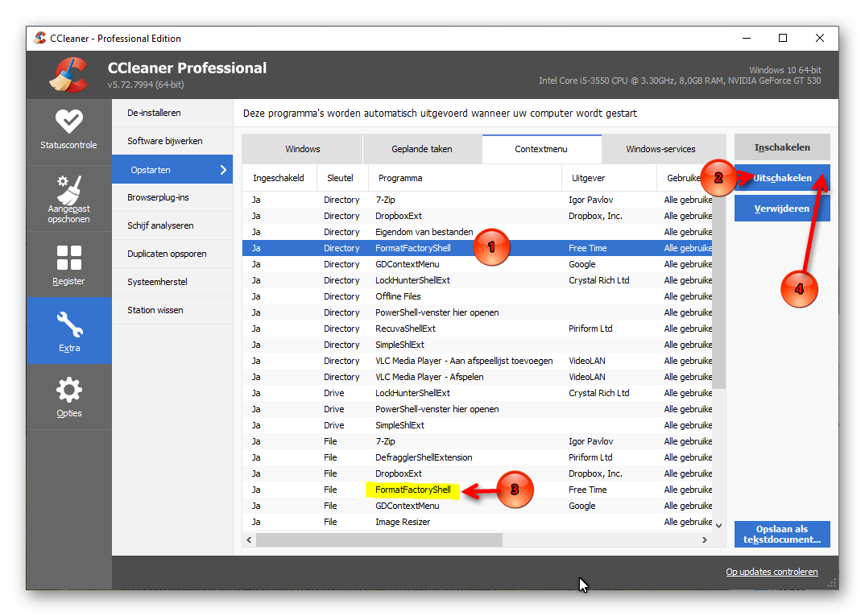Click the horizontal scrollbar left arrow

point(250,540)
